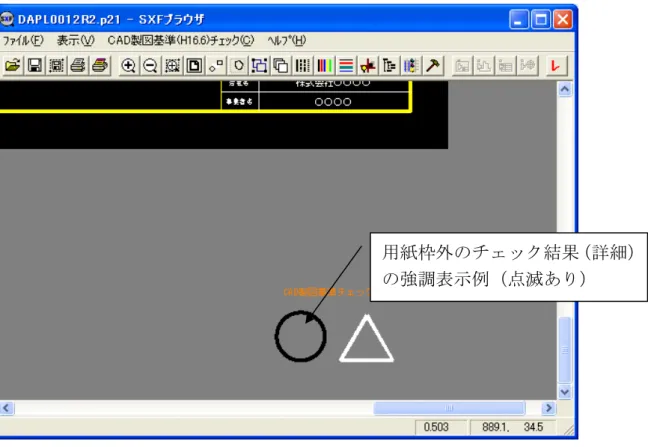Viewport: 648px width, 447px height.
Task: Select the polygon shape icon
Action: coord(238,65)
